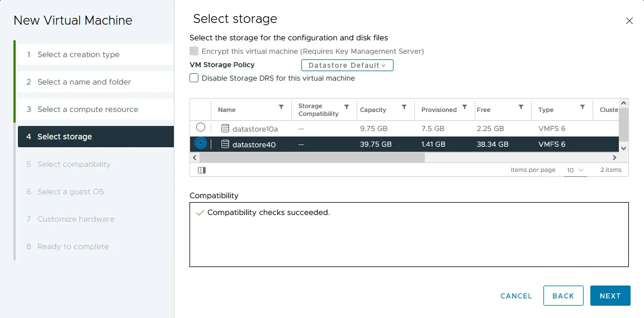The width and height of the screenshot is (644, 318).
Task: Click the datastore10a disk icon
Action: click(225, 128)
